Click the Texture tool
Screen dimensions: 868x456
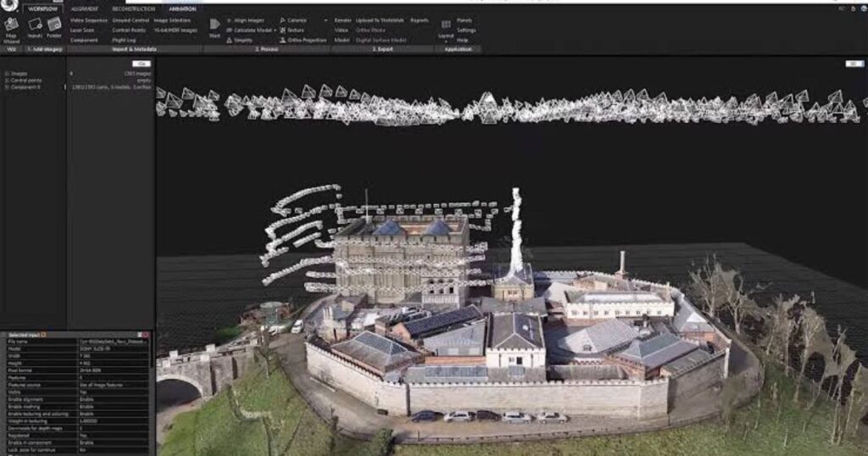[x=295, y=30]
